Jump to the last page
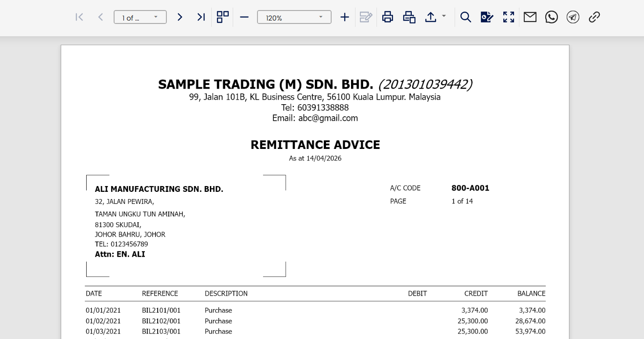644x339 pixels. (201, 17)
